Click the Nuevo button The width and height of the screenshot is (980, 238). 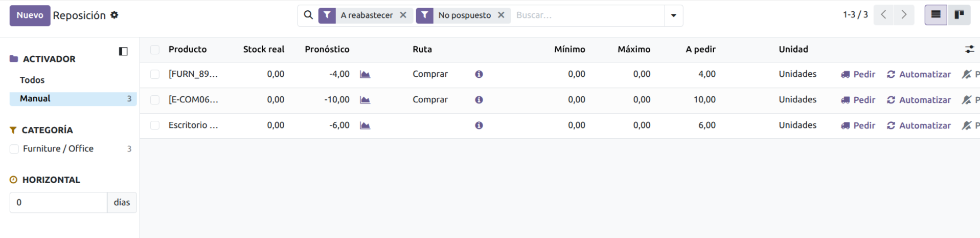pos(30,15)
